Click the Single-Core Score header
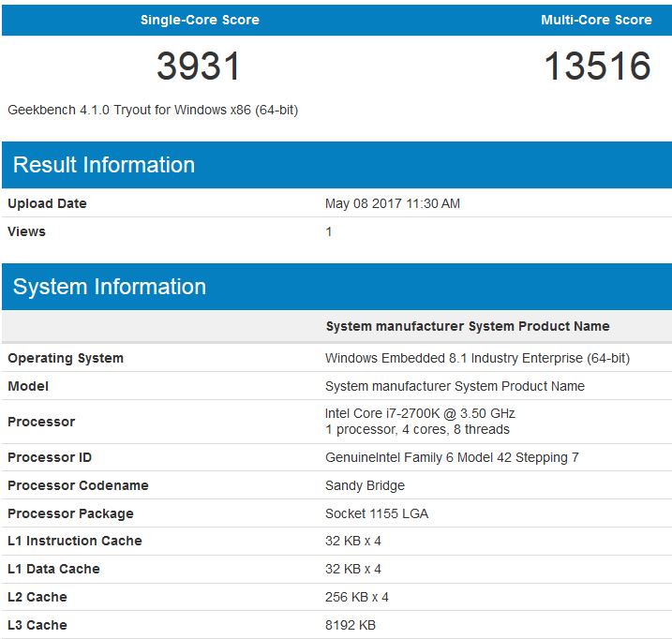The image size is (672, 639). (x=200, y=20)
